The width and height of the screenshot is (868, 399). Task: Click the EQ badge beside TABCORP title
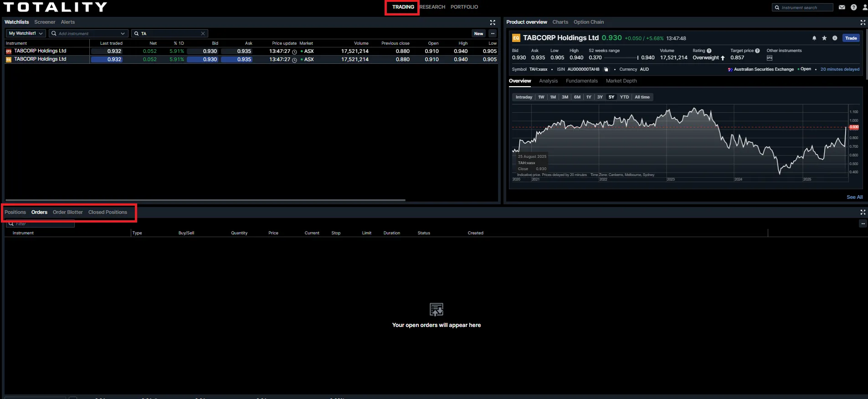[516, 38]
